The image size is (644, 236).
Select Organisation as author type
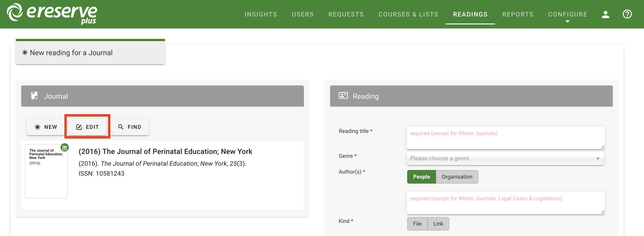click(457, 177)
